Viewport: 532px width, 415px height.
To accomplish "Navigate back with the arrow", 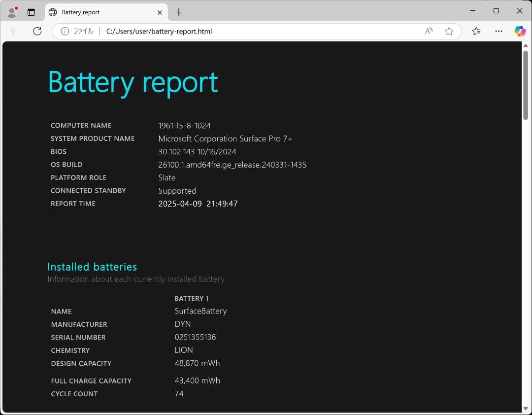I will [15, 31].
